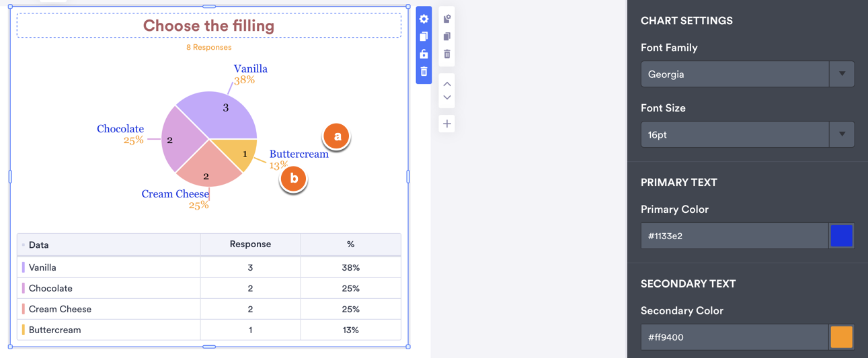Open the Font Family dropdown
Viewport: 868px width, 358px height.
pyautogui.click(x=747, y=74)
